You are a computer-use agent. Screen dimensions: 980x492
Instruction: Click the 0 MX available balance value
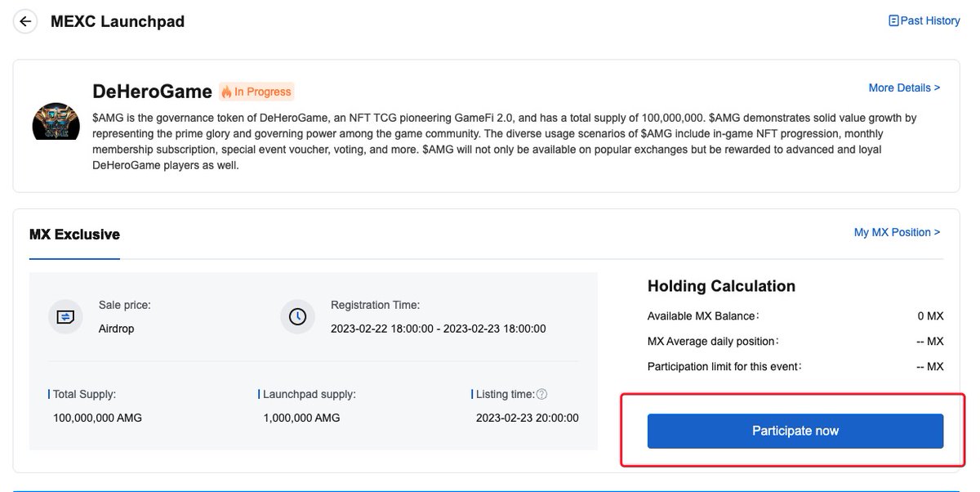coord(931,315)
